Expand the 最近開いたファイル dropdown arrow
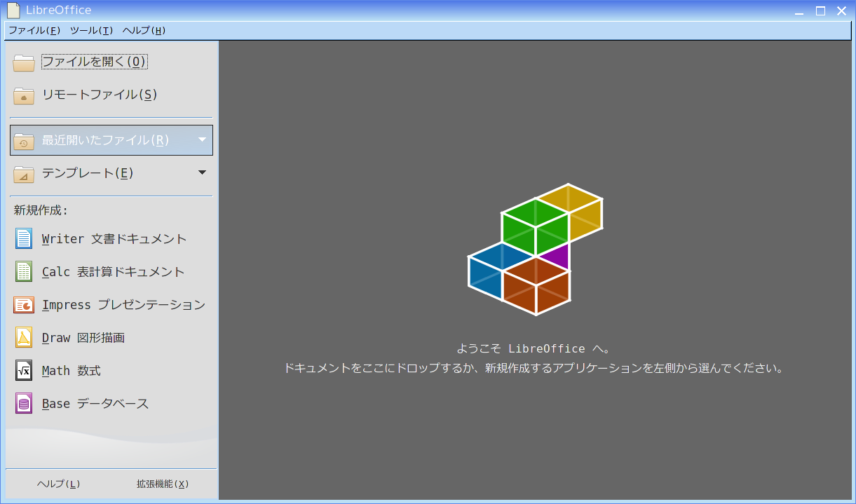This screenshot has height=504, width=856. (x=202, y=139)
